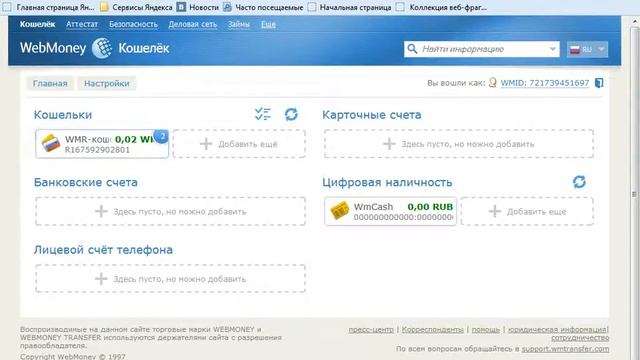Image resolution: width=640 pixels, height=360 pixels.
Task: Open the пресс-центр footer link
Action: click(371, 329)
